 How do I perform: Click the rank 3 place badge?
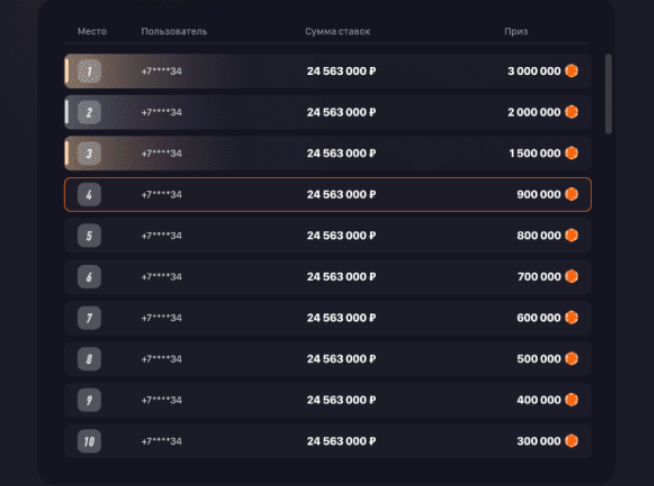89,153
